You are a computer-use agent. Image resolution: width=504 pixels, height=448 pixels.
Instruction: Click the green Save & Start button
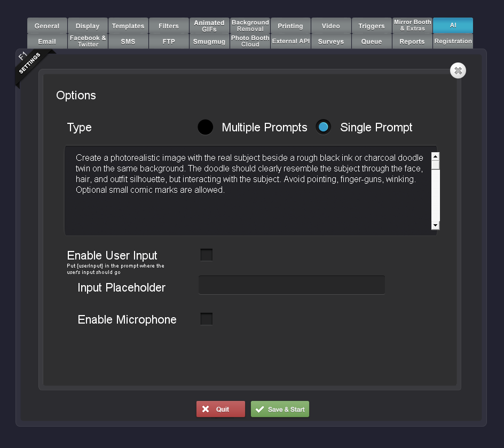click(280, 409)
